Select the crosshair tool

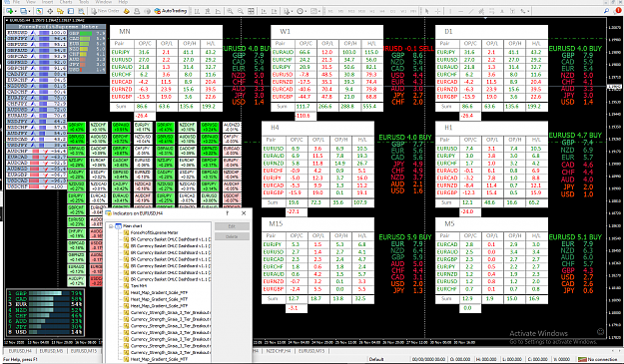[437, 11]
